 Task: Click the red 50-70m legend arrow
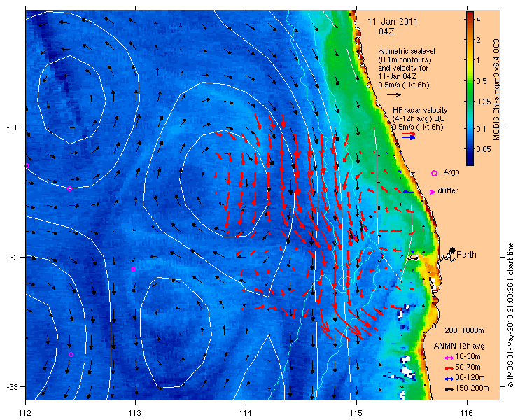tap(449, 368)
